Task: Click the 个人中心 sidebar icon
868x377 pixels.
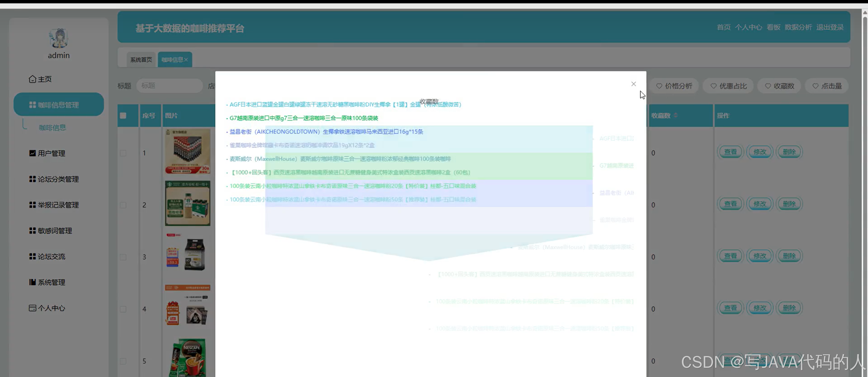Action: (x=32, y=308)
